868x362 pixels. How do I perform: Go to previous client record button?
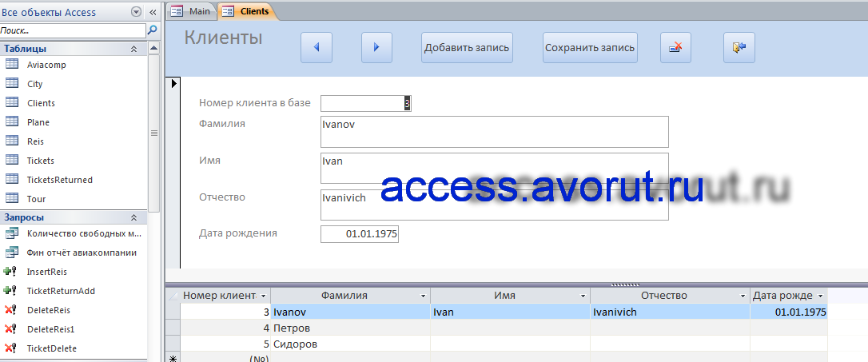click(316, 48)
